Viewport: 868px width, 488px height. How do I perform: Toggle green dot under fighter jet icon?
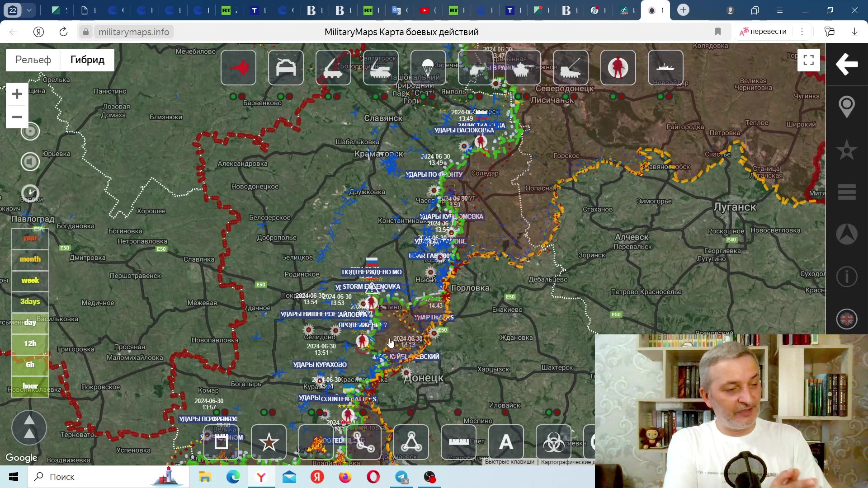(233, 96)
